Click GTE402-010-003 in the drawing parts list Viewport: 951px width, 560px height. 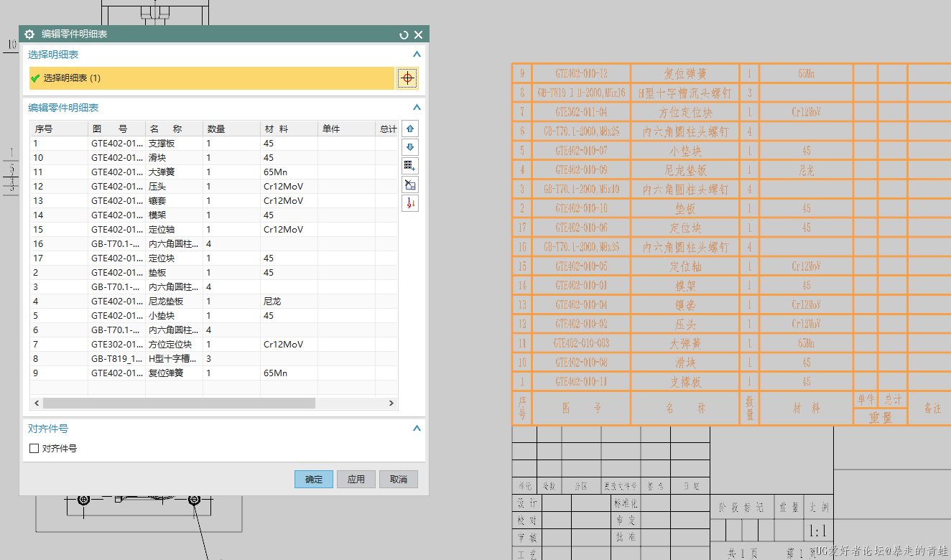[582, 343]
